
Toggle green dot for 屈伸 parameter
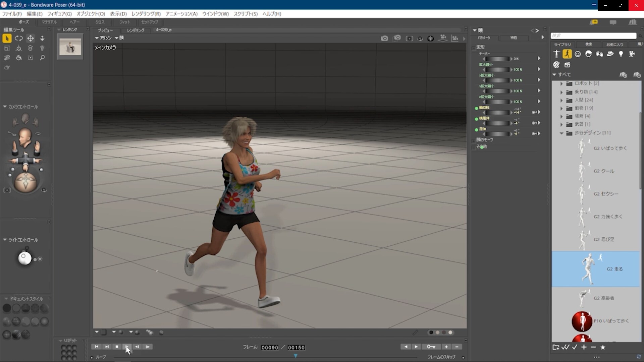476,130
